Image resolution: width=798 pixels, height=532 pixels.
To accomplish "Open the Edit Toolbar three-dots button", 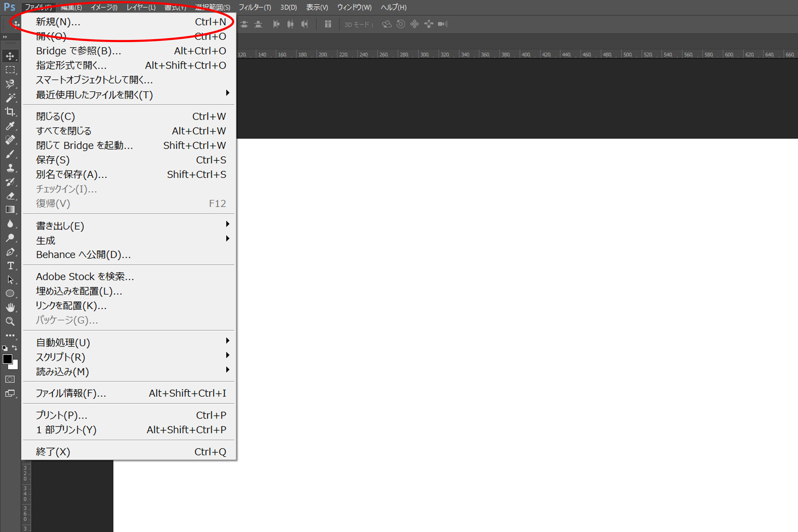I will click(x=10, y=335).
